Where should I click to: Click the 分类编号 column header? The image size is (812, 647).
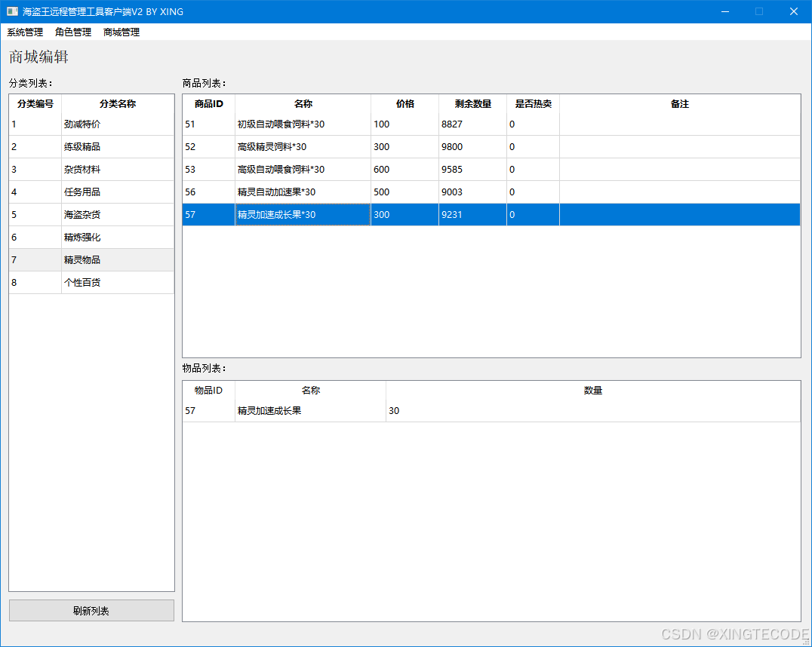coord(35,104)
